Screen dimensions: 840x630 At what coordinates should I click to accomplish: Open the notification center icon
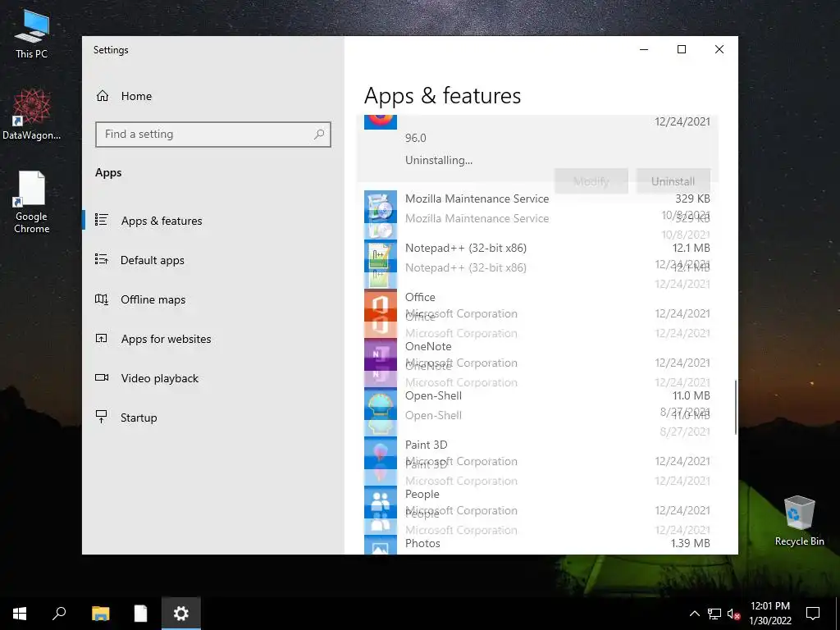point(813,614)
